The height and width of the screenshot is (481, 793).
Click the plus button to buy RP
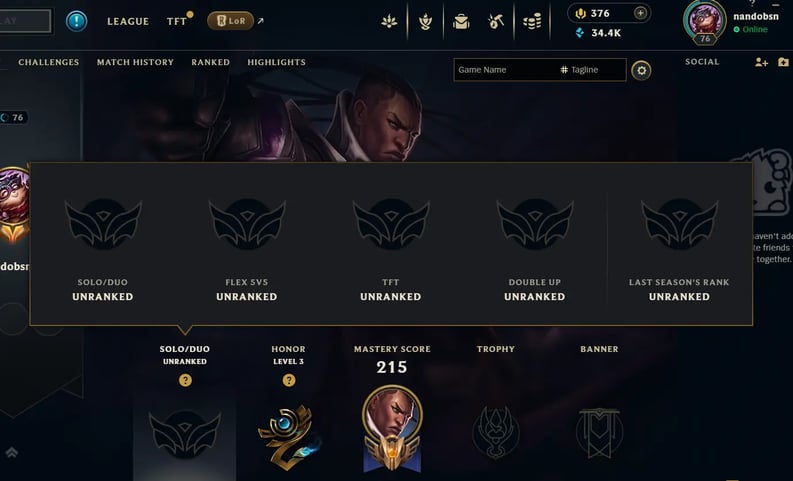[640, 13]
